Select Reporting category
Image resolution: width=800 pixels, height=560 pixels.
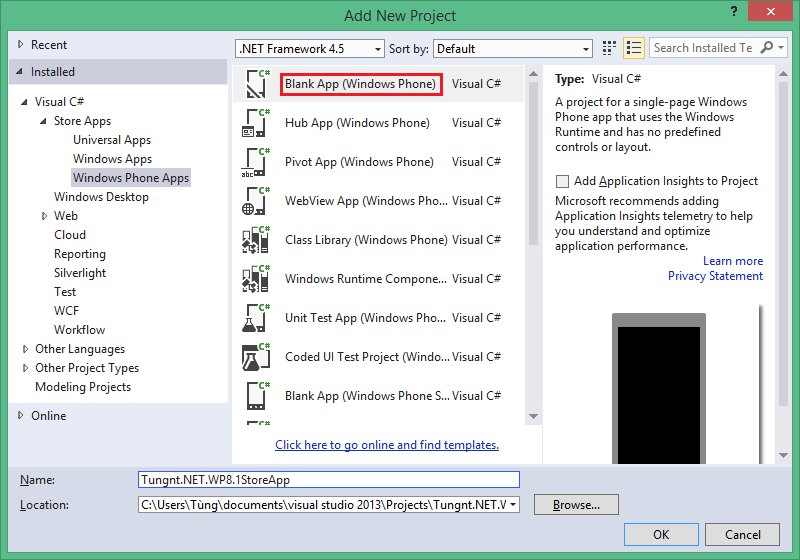[x=80, y=254]
